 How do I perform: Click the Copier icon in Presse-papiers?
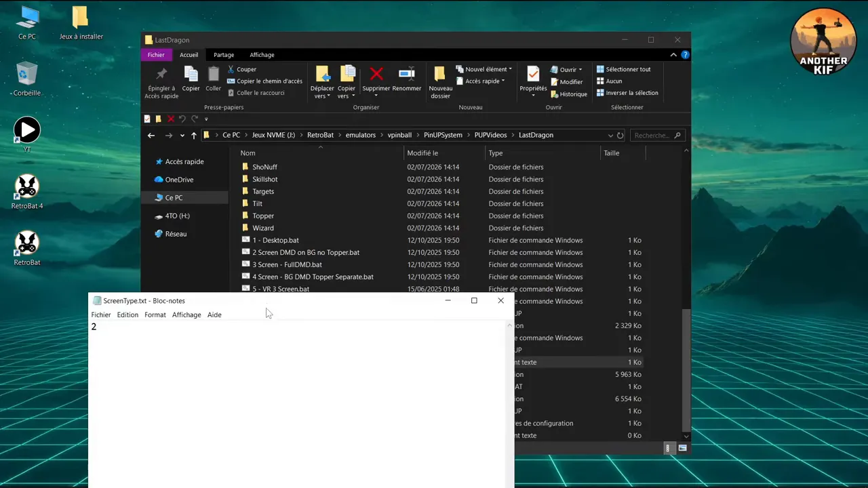coord(191,73)
